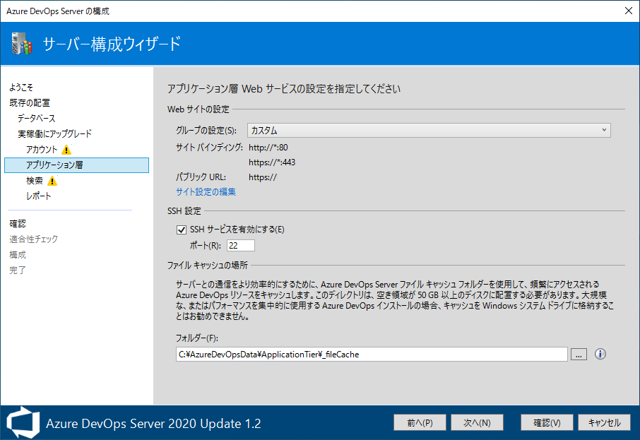Select アカウント step in navigation
640x440 pixels.
(x=42, y=150)
